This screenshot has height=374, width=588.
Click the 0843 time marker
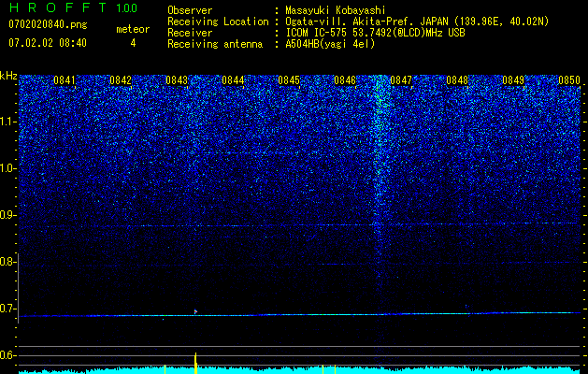177,80
